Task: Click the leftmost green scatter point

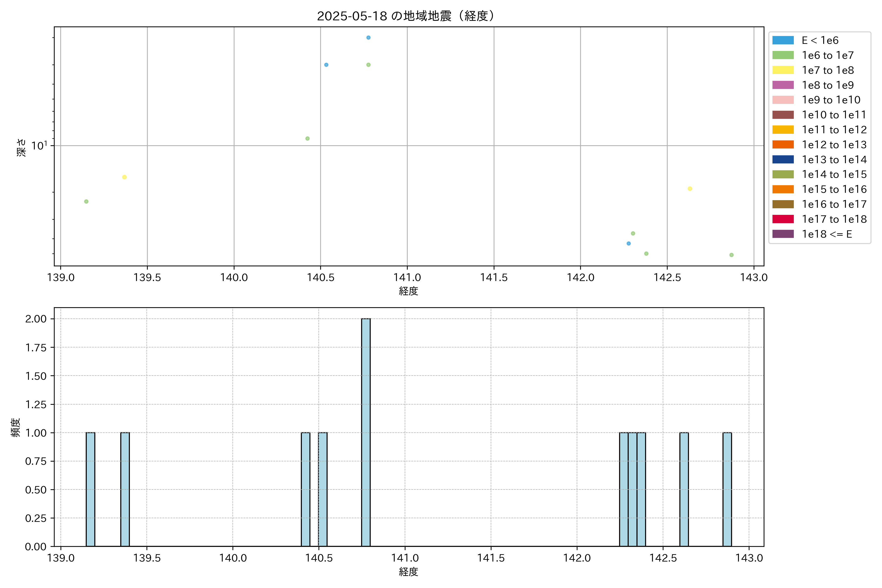Action: (x=86, y=201)
